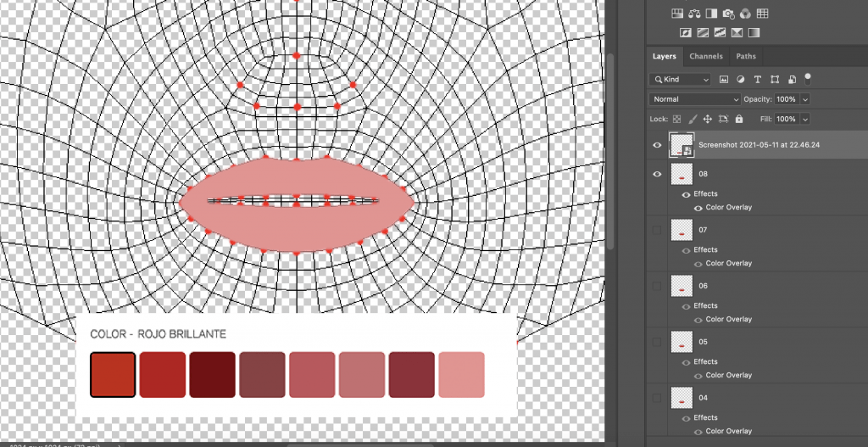Switch to the Paths tab
This screenshot has width=868, height=447.
pyautogui.click(x=746, y=56)
